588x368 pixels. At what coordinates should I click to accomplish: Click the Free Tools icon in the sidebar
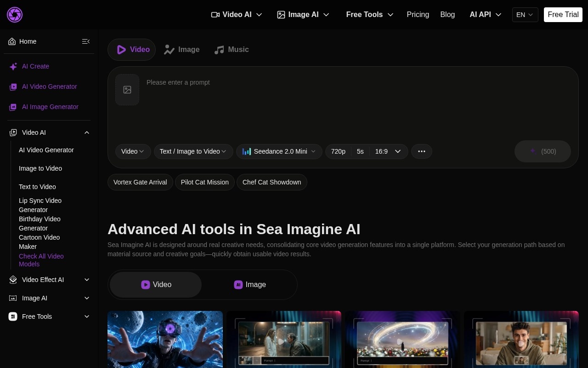[13, 316]
